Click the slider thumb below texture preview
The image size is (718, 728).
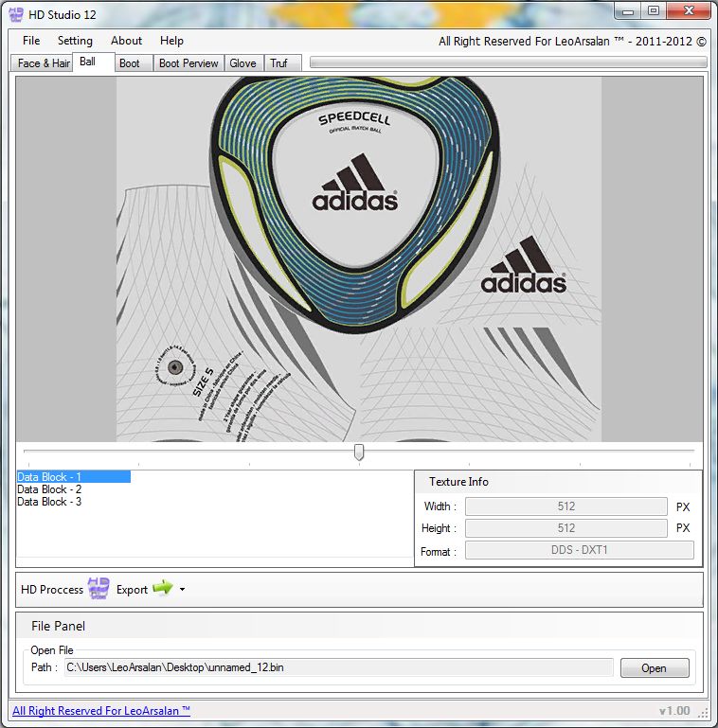pos(359,453)
